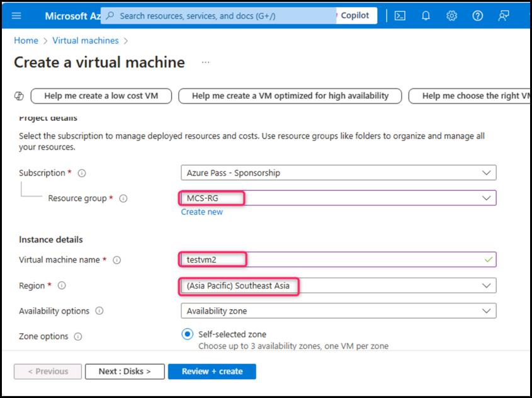Select the Self-selected zone radio button

[x=187, y=334]
